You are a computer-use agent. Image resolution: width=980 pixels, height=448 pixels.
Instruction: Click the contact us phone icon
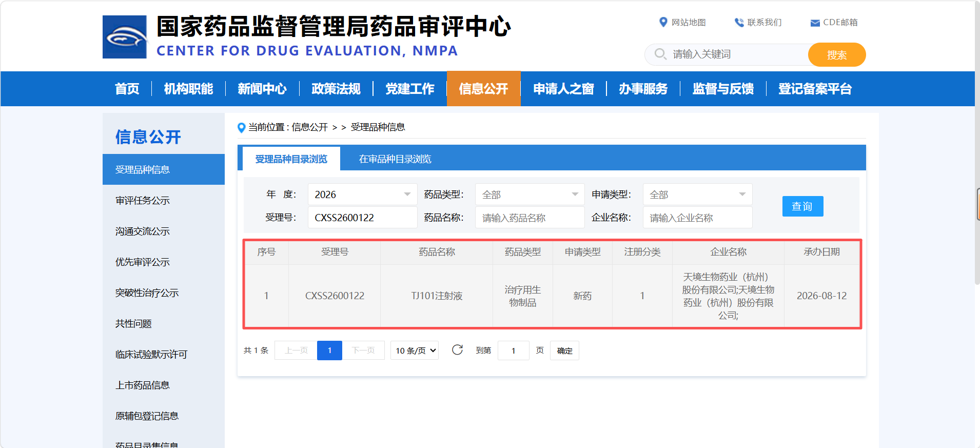point(739,23)
